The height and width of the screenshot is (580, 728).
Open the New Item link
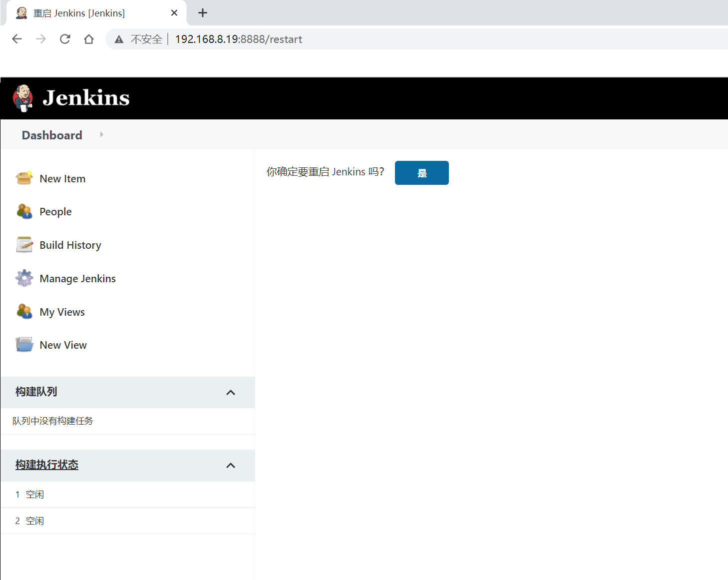[62, 179]
